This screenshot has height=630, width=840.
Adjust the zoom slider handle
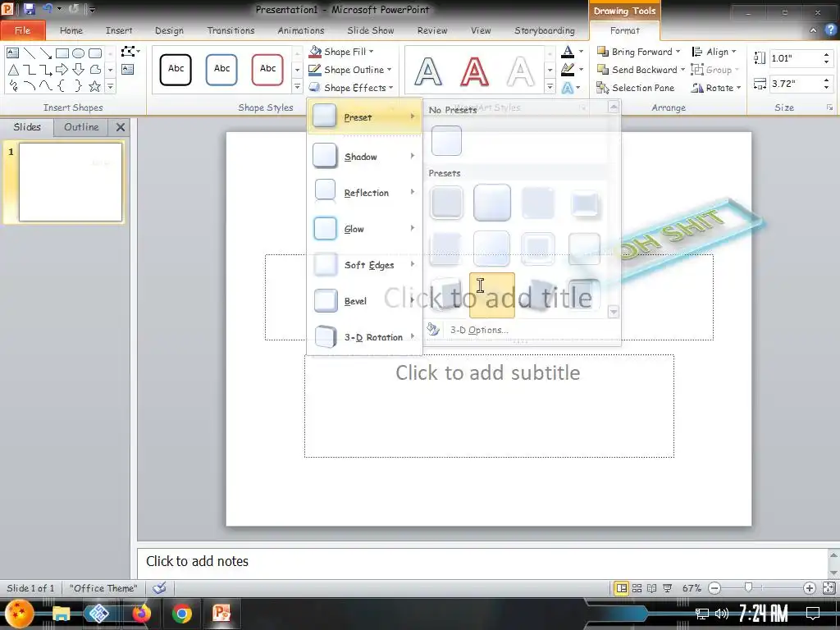pyautogui.click(x=748, y=587)
